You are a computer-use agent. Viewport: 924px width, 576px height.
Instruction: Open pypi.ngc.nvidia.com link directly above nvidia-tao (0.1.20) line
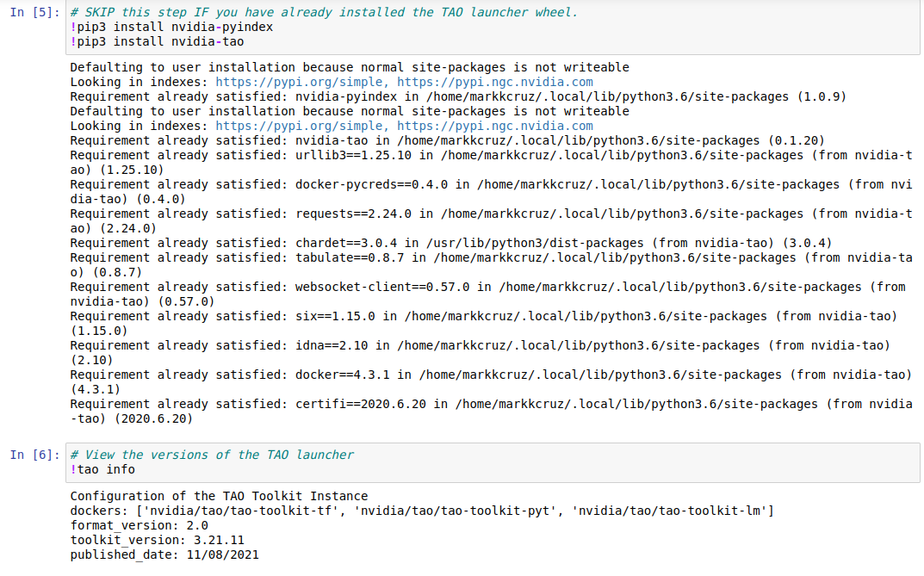tap(495, 126)
